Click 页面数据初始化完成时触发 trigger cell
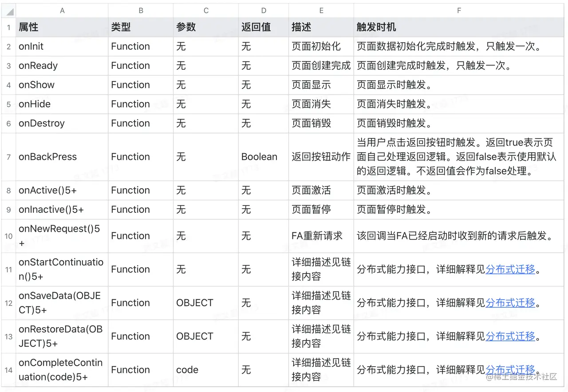The image size is (568, 392). click(459, 47)
